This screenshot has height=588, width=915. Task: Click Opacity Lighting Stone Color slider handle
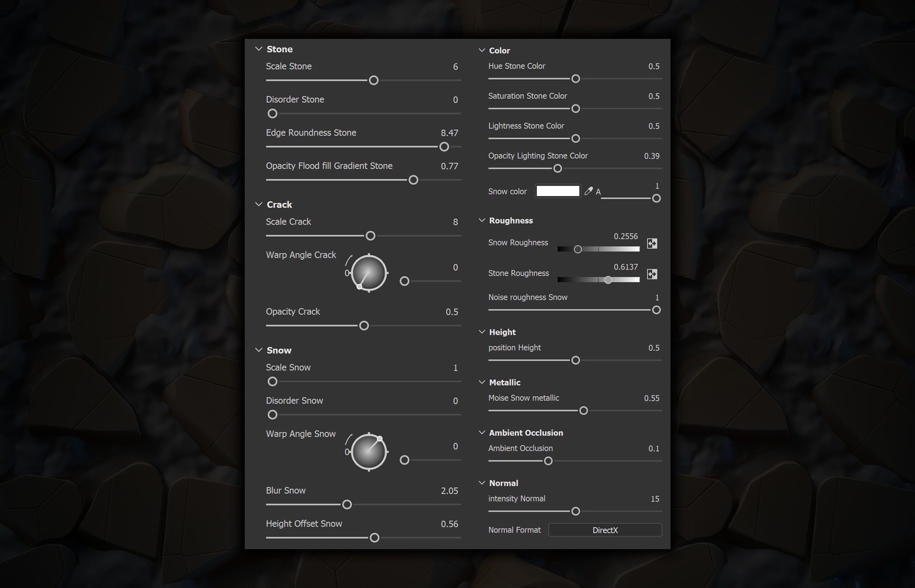tap(557, 168)
